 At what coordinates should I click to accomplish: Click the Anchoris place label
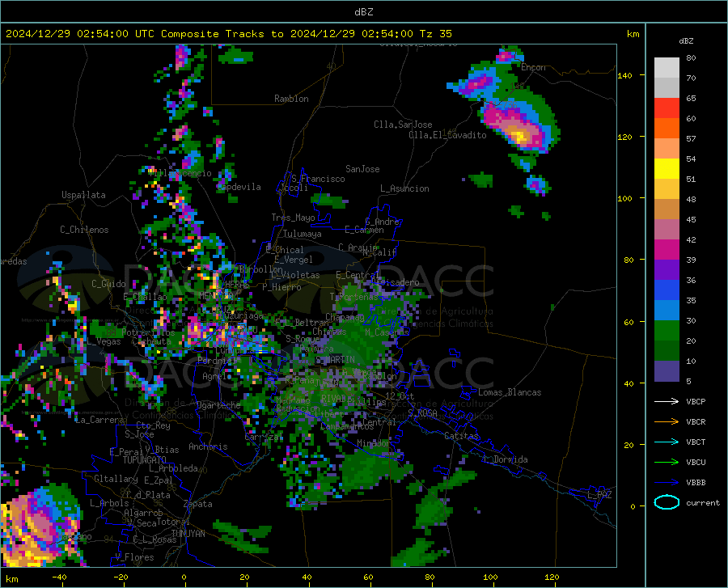pos(208,447)
